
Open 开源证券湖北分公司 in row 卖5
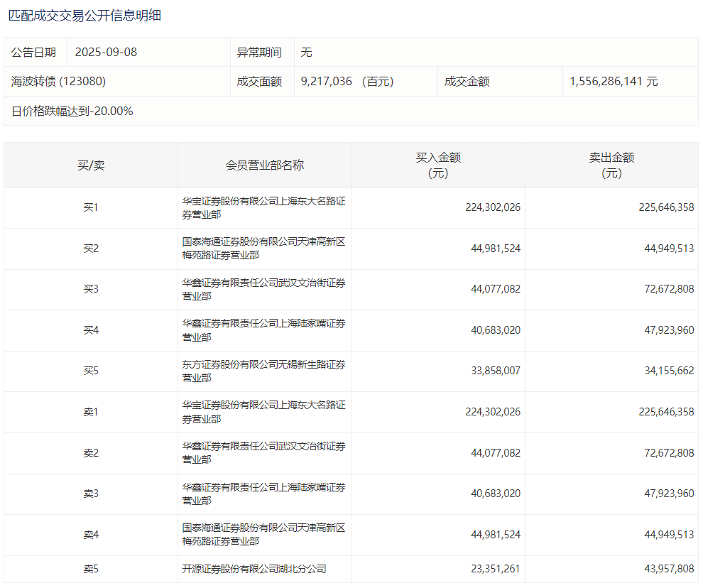pos(254,569)
